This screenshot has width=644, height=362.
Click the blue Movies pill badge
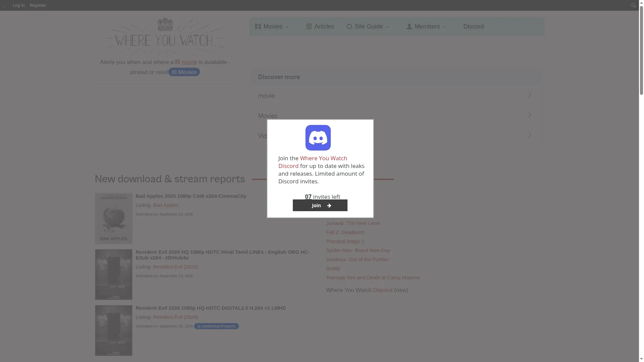[x=184, y=72]
